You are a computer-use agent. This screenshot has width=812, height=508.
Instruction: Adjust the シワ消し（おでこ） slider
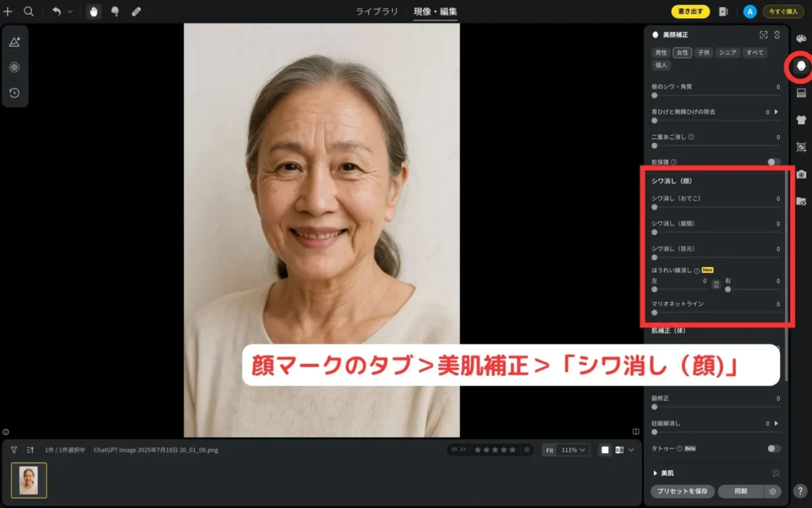(716, 207)
